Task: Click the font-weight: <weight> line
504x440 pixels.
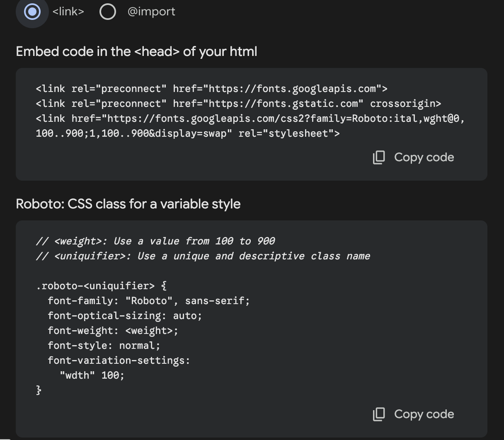Action: click(113, 331)
